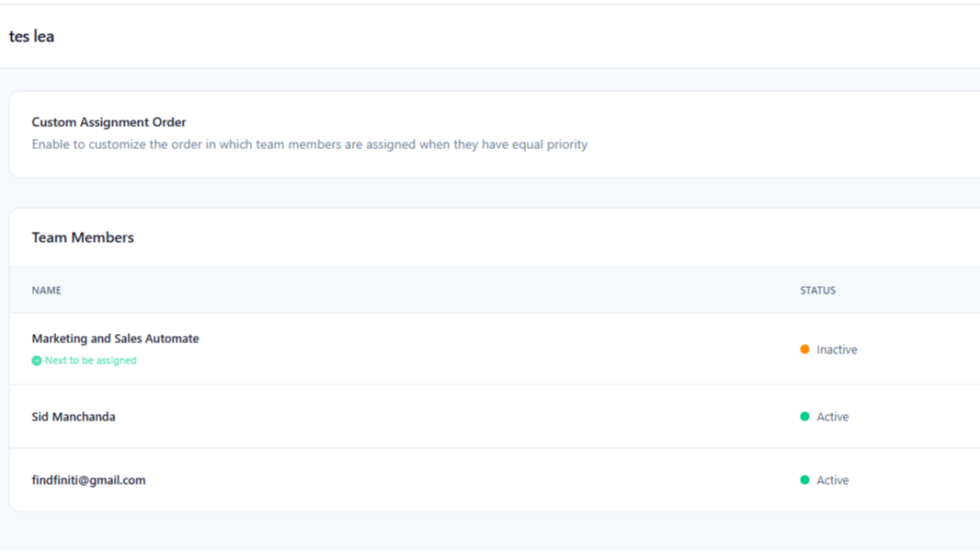
Task: Click the status dot for Marketing and Sales Automate
Action: (x=804, y=350)
